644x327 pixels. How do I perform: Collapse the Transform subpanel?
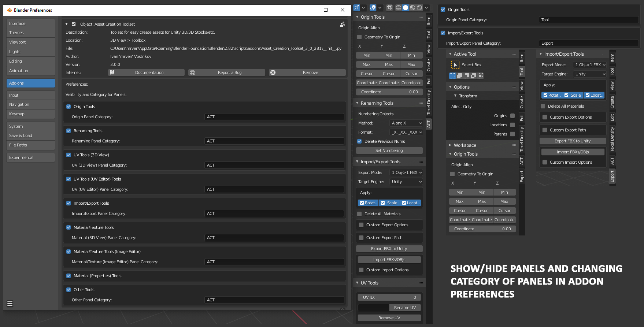pos(455,96)
